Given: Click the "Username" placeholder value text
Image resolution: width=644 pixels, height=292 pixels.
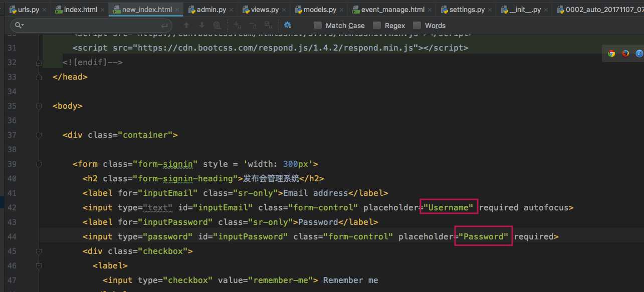Looking at the screenshot, I should 449,207.
